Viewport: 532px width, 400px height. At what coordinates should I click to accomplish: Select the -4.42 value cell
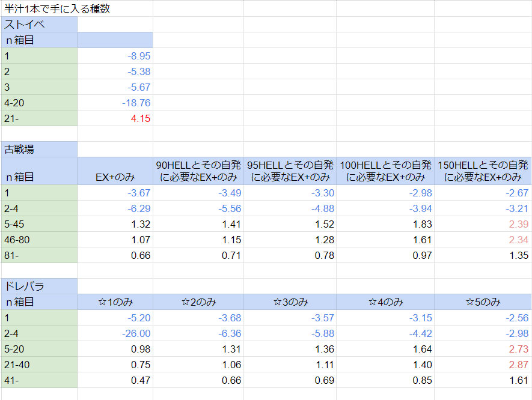pos(385,333)
